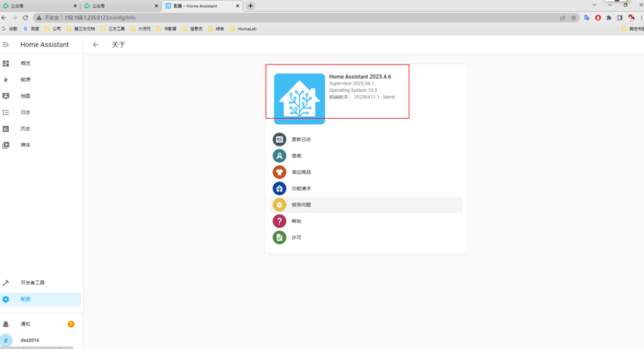
Task: Select the 配置 – Home Assistant tab
Action: click(202, 6)
